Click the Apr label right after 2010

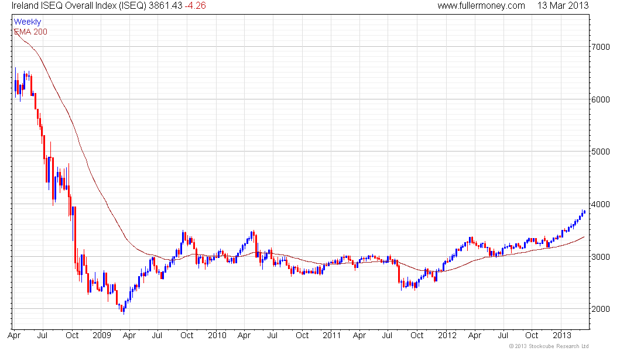244,336
